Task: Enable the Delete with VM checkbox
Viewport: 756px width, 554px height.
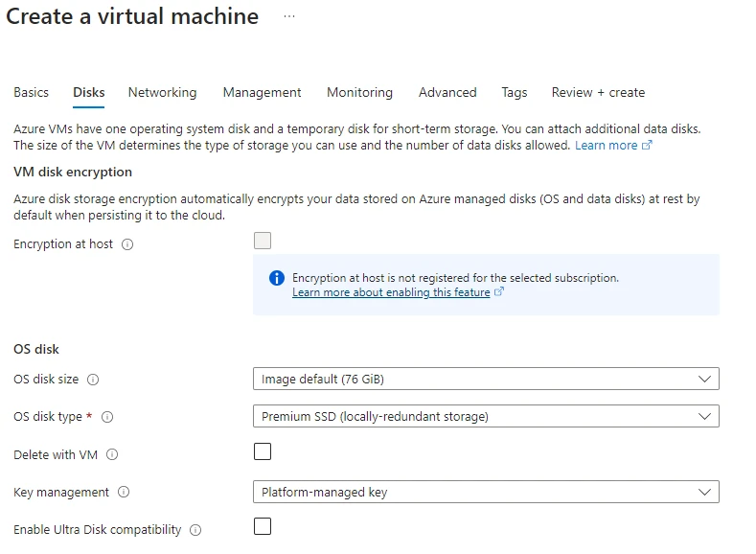Action: (x=263, y=451)
